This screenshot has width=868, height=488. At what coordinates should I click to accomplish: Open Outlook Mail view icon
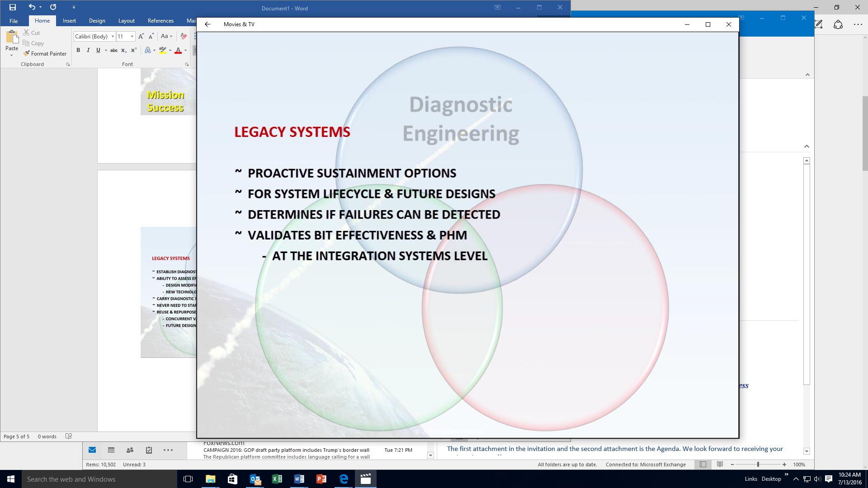(92, 450)
